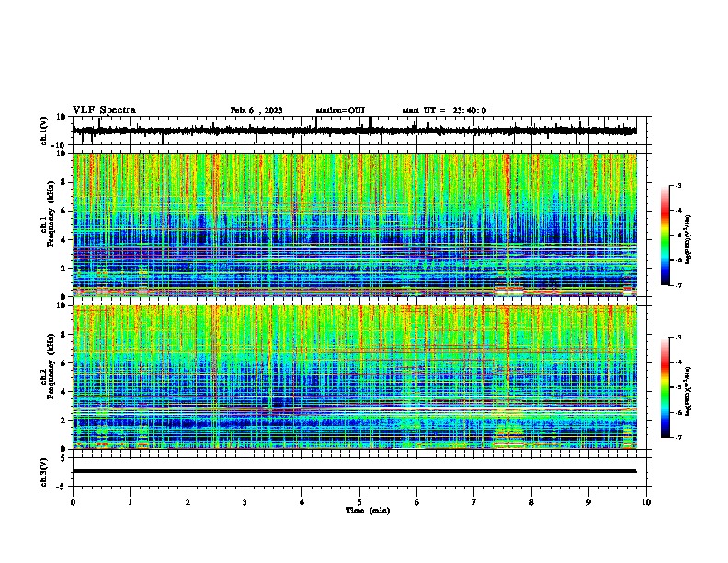Click the ch.2 color scale log(PSD) label
728x563 pixels.
click(688, 391)
